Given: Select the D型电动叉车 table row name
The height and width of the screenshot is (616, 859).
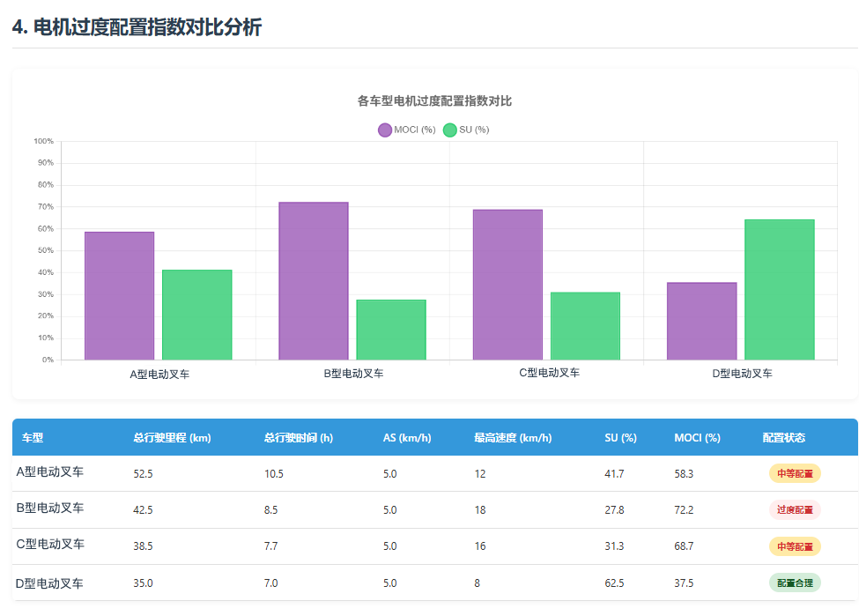Looking at the screenshot, I should click(50, 583).
